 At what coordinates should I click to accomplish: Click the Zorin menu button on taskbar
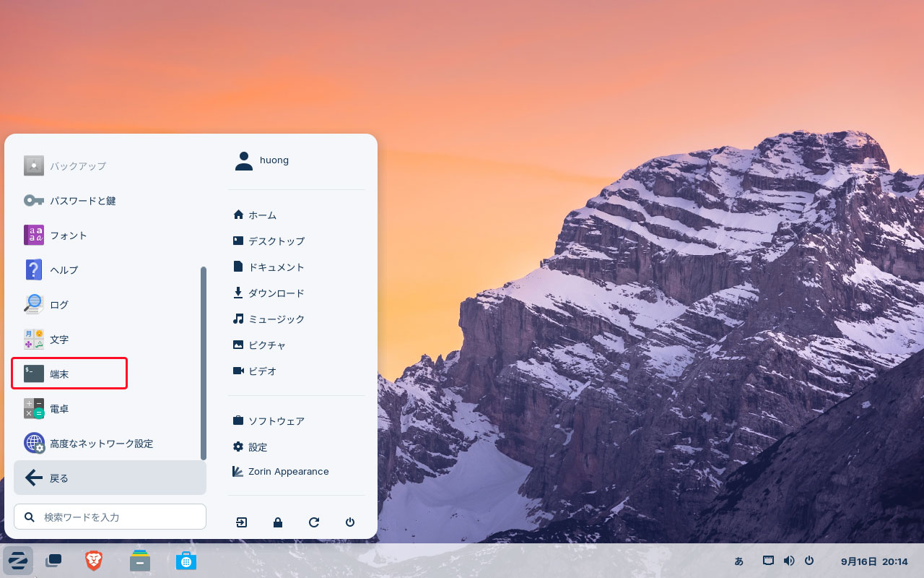18,561
